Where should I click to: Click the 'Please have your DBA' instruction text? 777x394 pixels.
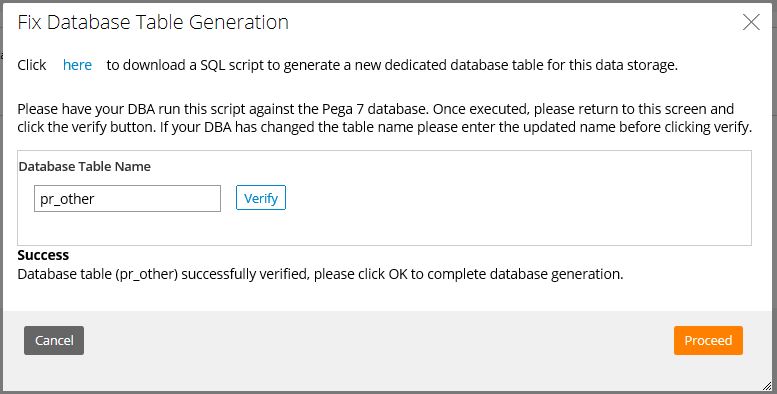(385, 118)
